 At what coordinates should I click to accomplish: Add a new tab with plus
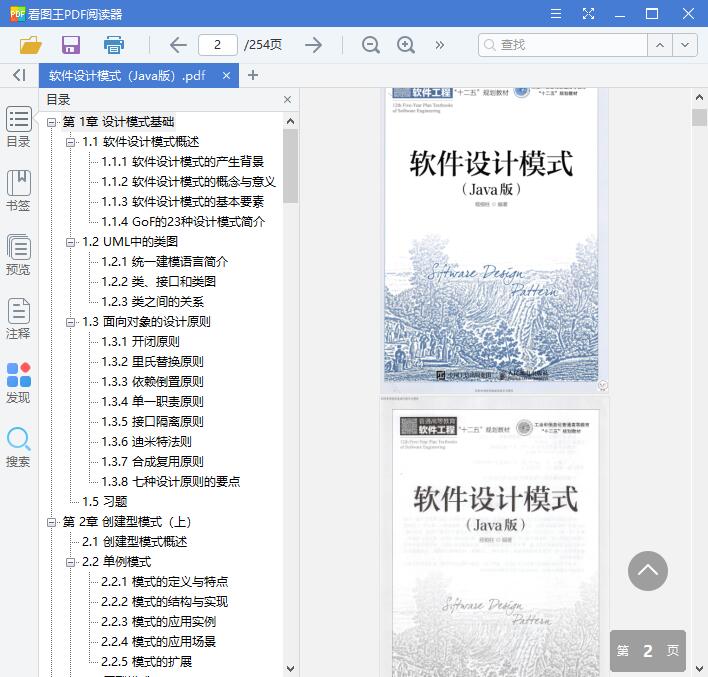253,75
